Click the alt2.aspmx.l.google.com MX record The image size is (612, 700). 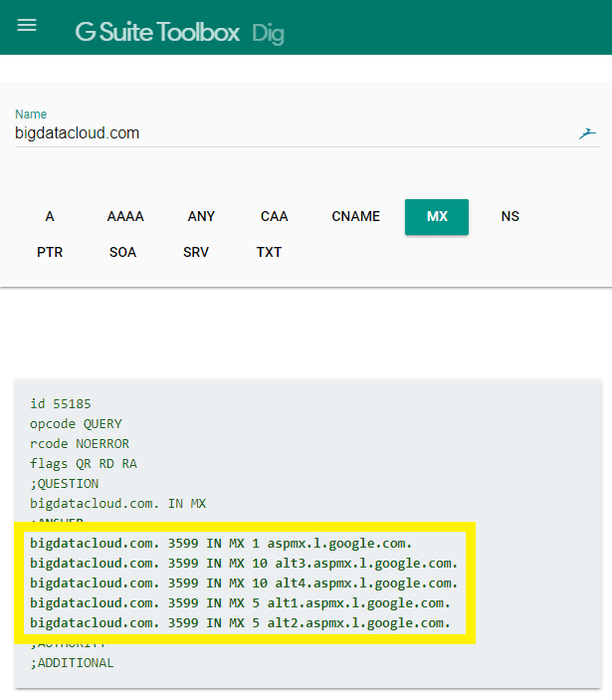click(240, 622)
